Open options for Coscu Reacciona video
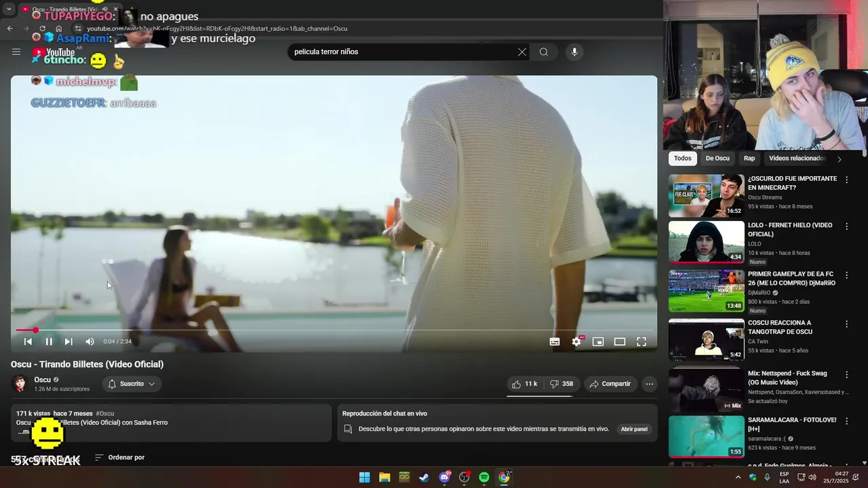Image resolution: width=868 pixels, height=488 pixels. point(846,324)
